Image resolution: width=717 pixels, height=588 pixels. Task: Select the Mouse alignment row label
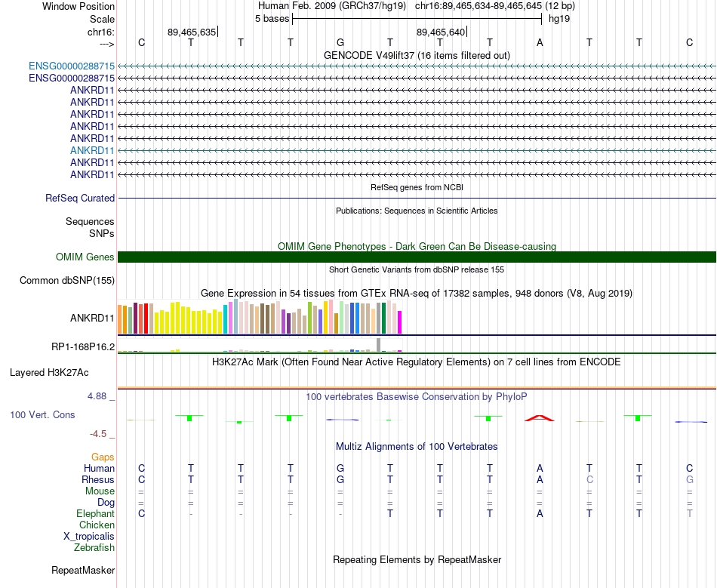coord(100,491)
